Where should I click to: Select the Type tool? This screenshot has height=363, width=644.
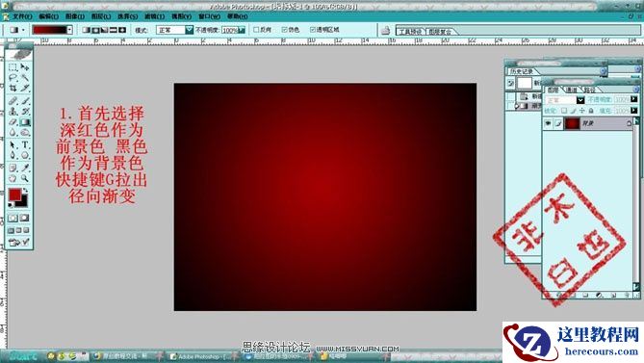25,145
